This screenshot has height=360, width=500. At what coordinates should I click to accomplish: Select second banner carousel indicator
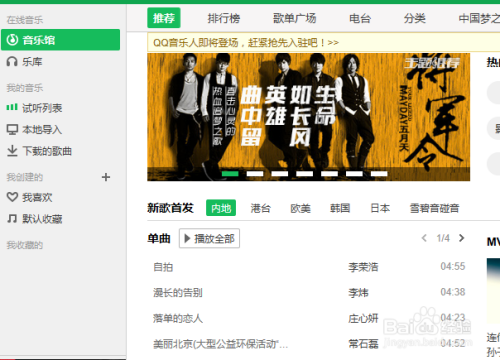255,173
